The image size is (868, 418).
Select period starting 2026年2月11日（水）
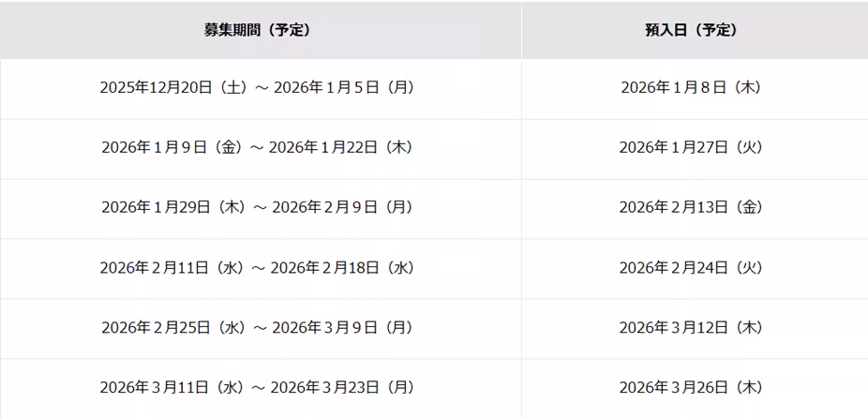click(x=173, y=268)
